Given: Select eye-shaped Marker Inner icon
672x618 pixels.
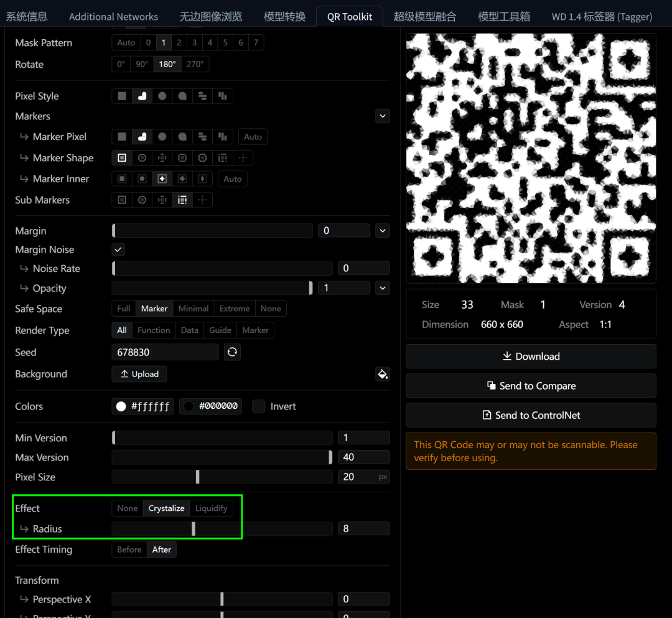Looking at the screenshot, I should click(x=202, y=179).
